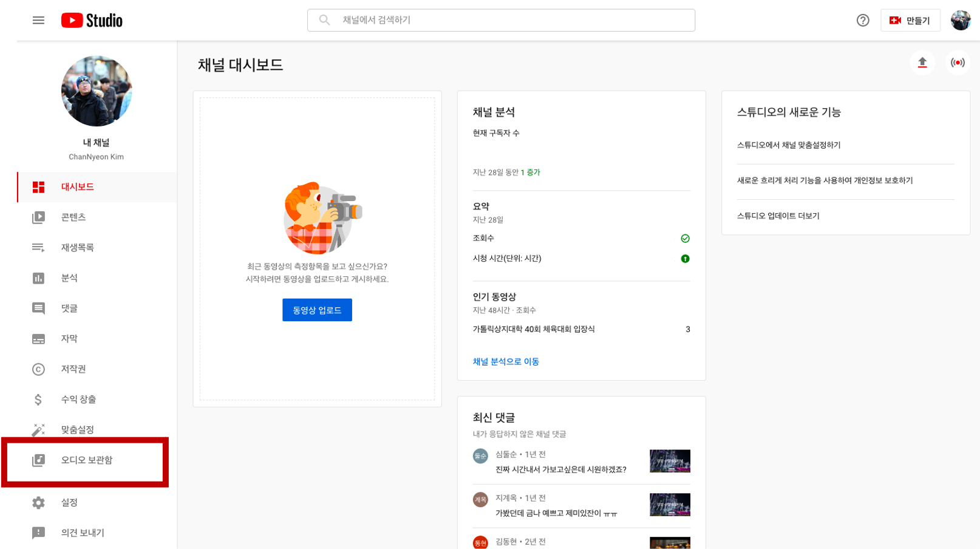Screen dimensions: 980x549
Task: Follow the 채널 분석으로 이동 link
Action: click(x=506, y=361)
